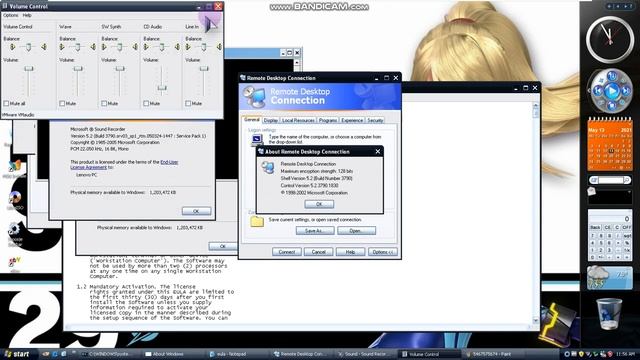Click left speaker icon of Volume Control balance
The width and height of the screenshot is (640, 360).
pos(12,47)
